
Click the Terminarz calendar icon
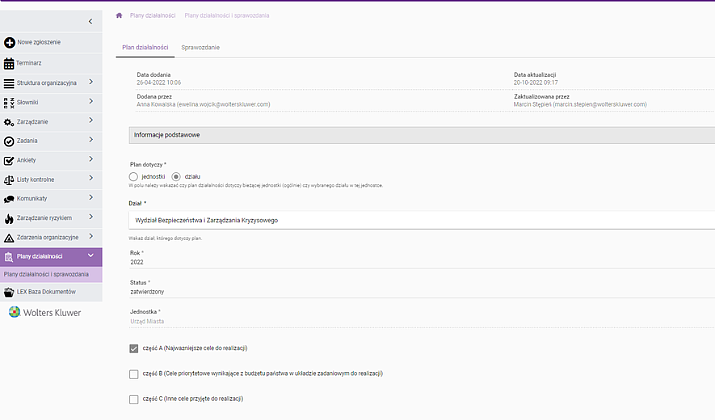click(x=9, y=63)
